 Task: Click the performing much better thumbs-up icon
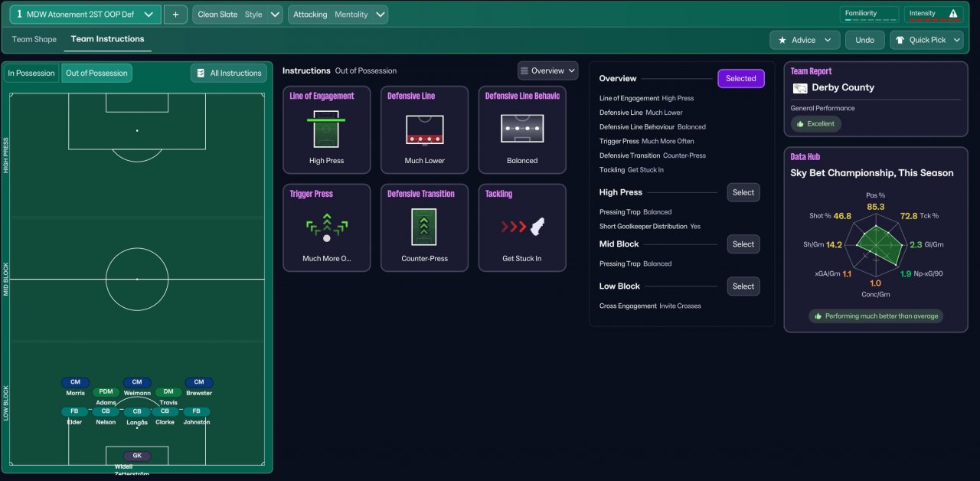818,316
